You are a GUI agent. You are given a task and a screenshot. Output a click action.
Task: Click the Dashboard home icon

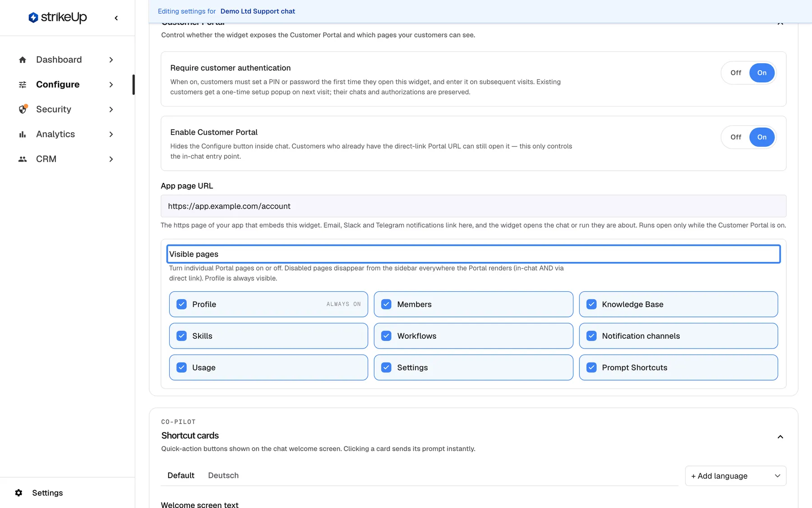pos(23,60)
